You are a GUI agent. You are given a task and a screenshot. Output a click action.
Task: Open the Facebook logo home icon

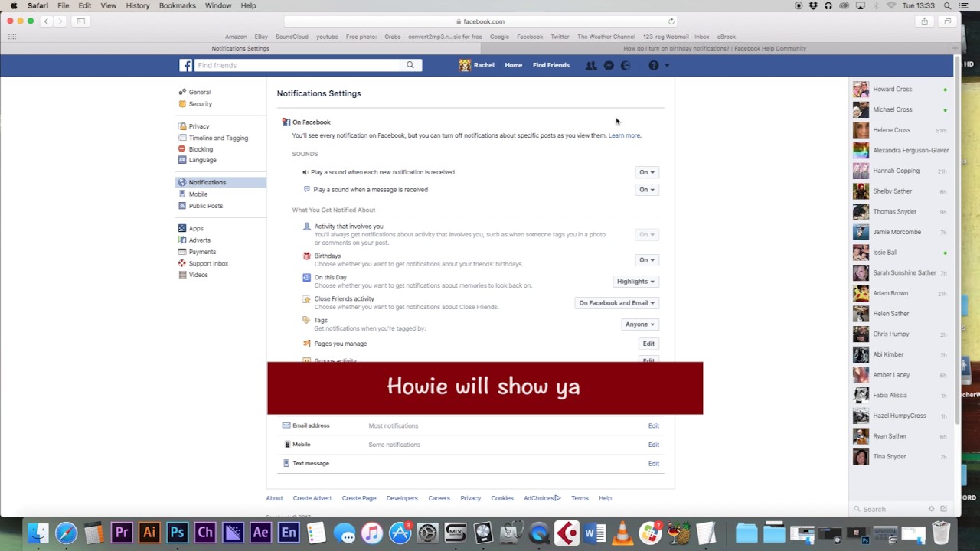185,65
